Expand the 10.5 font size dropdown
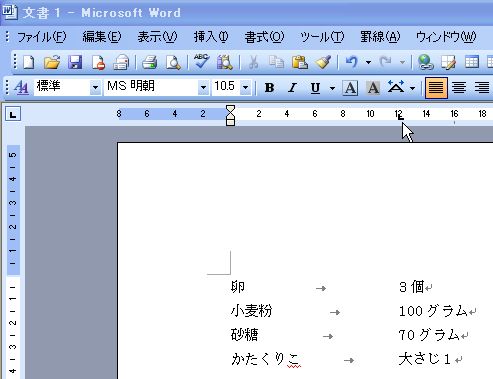The width and height of the screenshot is (493, 379). click(x=246, y=87)
